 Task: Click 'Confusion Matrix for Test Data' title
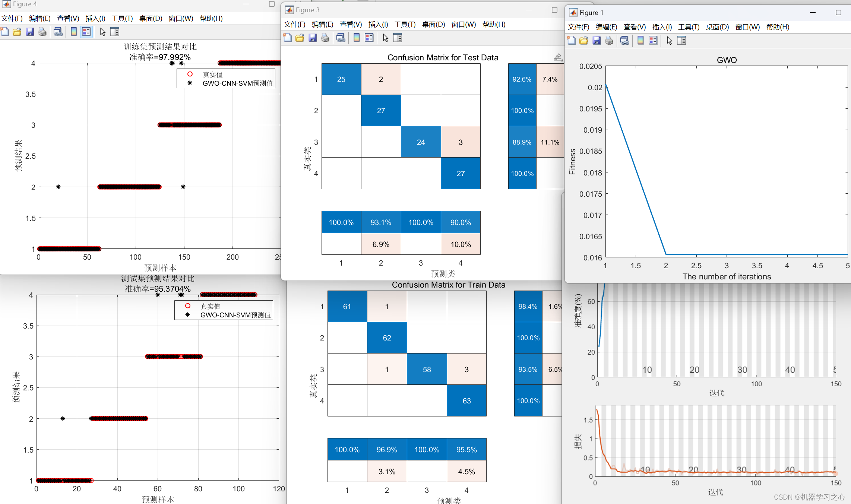click(443, 58)
